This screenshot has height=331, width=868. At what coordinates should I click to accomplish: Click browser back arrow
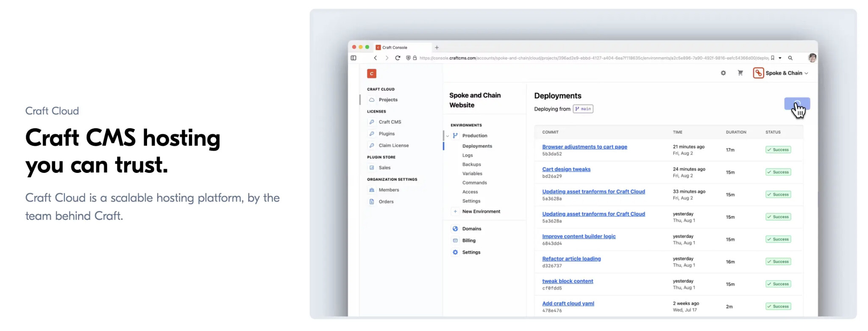375,58
